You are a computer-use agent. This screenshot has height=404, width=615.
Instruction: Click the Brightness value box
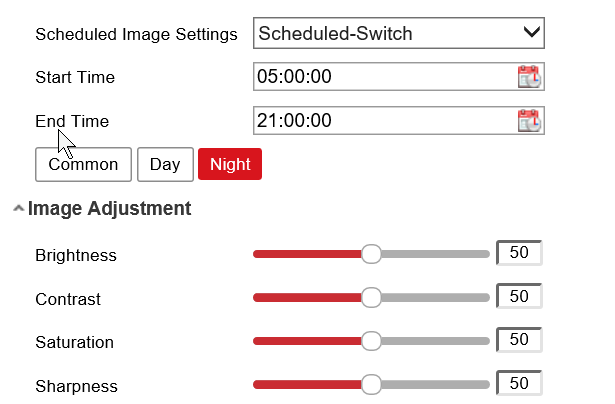point(519,253)
